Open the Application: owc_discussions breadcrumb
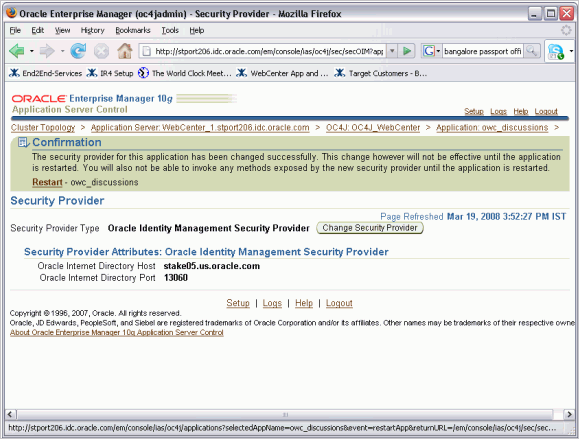 (x=492, y=128)
